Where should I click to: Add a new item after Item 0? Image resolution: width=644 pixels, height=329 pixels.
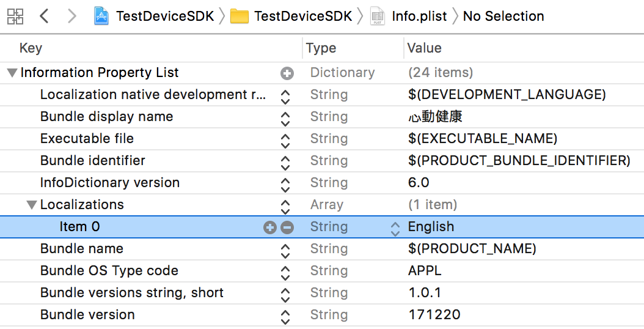(x=269, y=227)
